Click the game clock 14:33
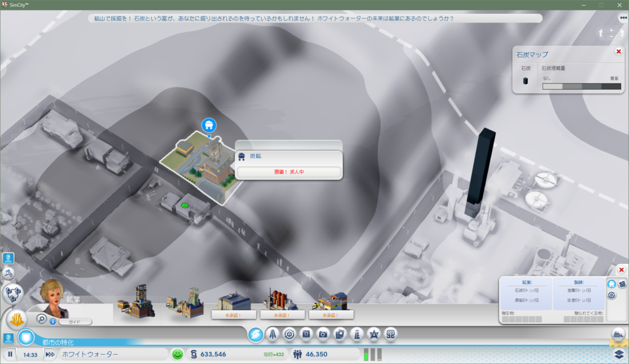The image size is (629, 364). (30, 355)
